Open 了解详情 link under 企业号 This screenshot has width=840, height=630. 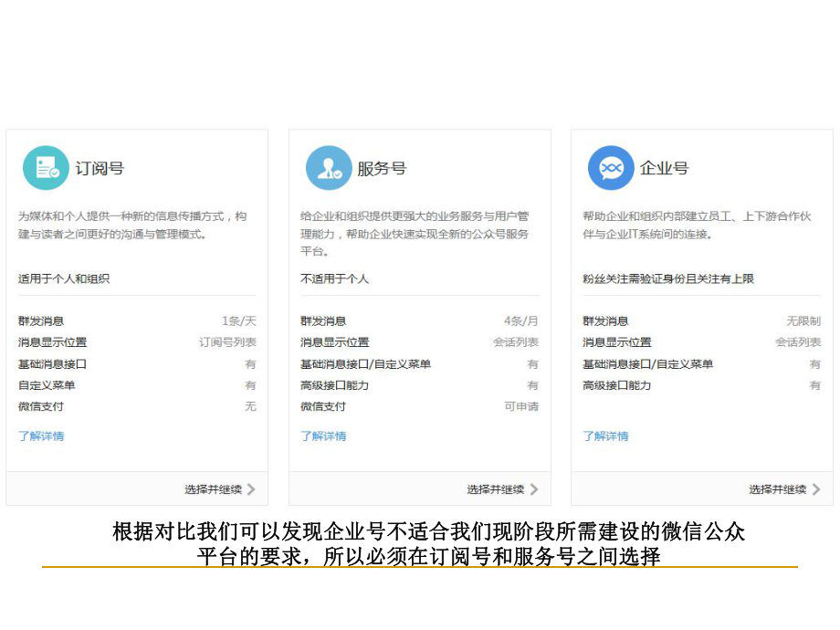point(606,436)
